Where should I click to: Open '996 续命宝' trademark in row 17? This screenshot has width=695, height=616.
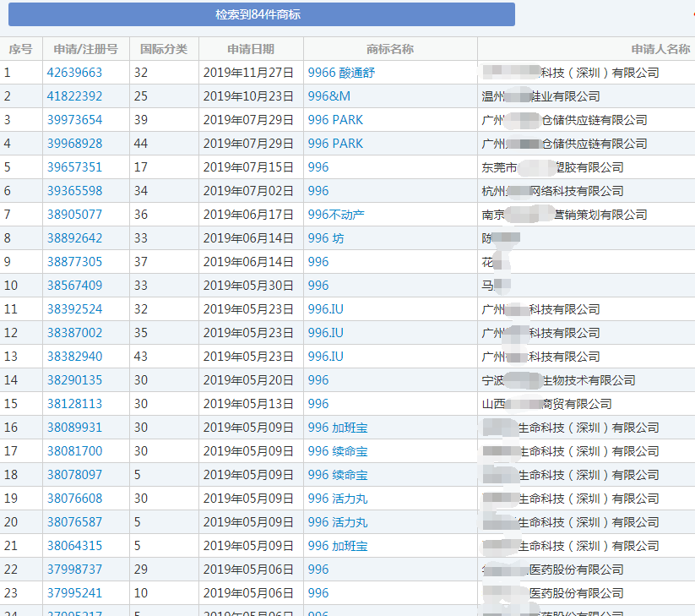pyautogui.click(x=338, y=451)
